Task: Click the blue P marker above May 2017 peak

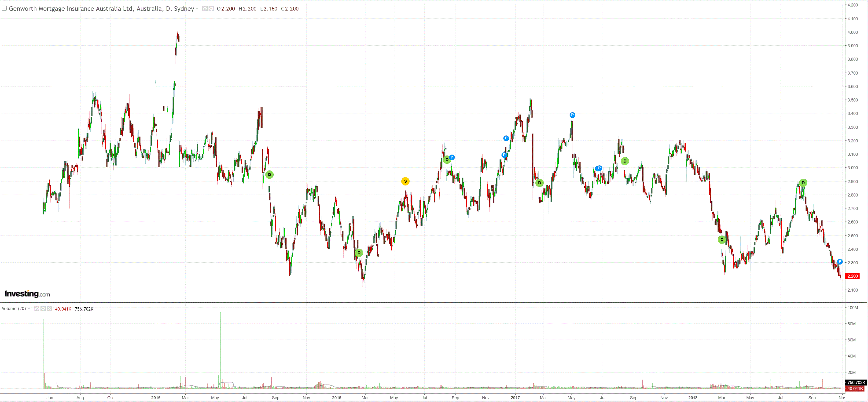Action: (572, 115)
